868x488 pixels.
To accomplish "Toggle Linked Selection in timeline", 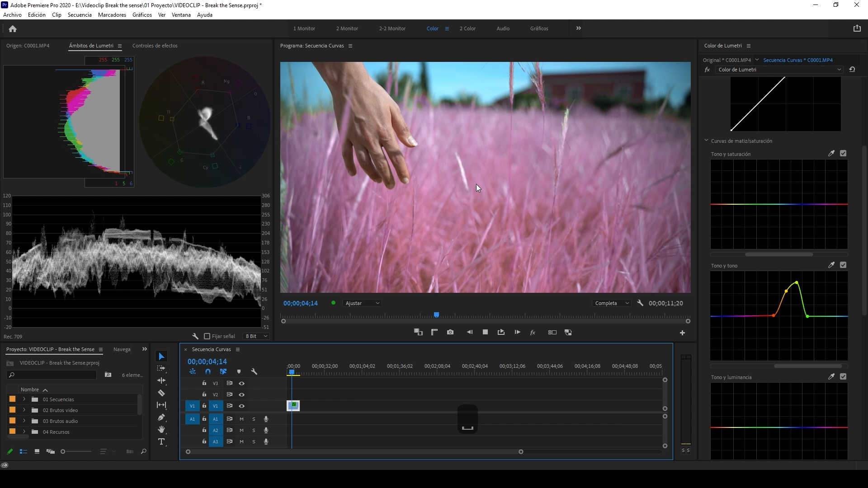I will (223, 371).
